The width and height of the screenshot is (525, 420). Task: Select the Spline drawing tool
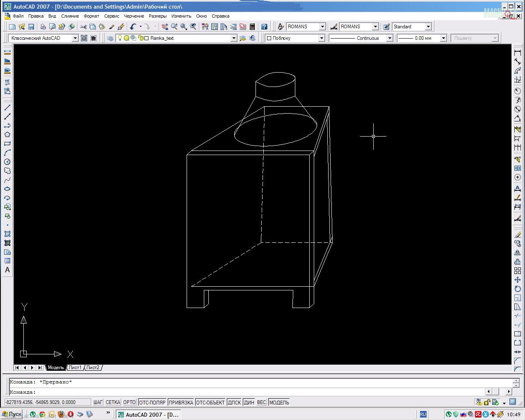coord(7,180)
